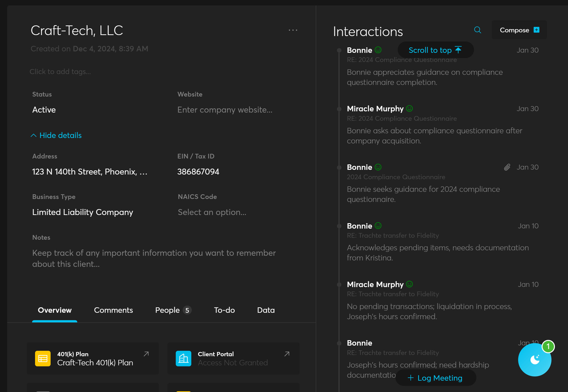Click the blue Client Portal building icon
568x392 pixels.
[183, 358]
